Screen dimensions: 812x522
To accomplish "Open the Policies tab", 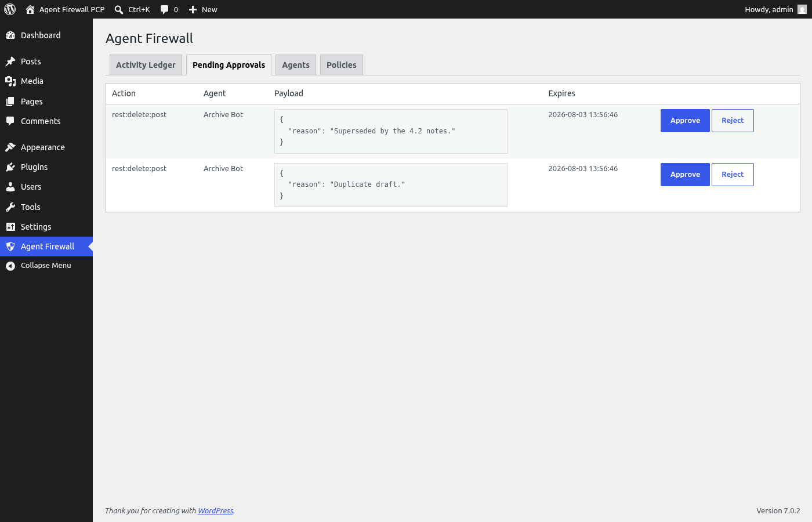I will pyautogui.click(x=342, y=65).
